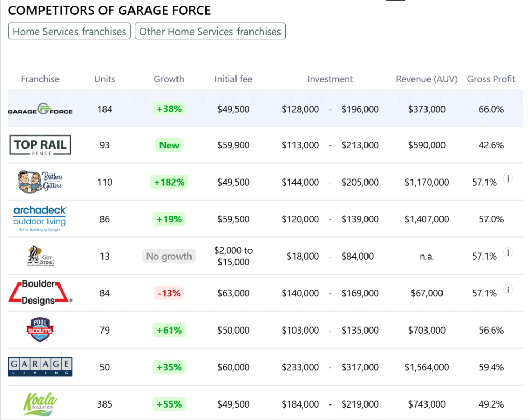The image size is (530, 420).
Task: Click the +182% growth badge
Action: (169, 182)
